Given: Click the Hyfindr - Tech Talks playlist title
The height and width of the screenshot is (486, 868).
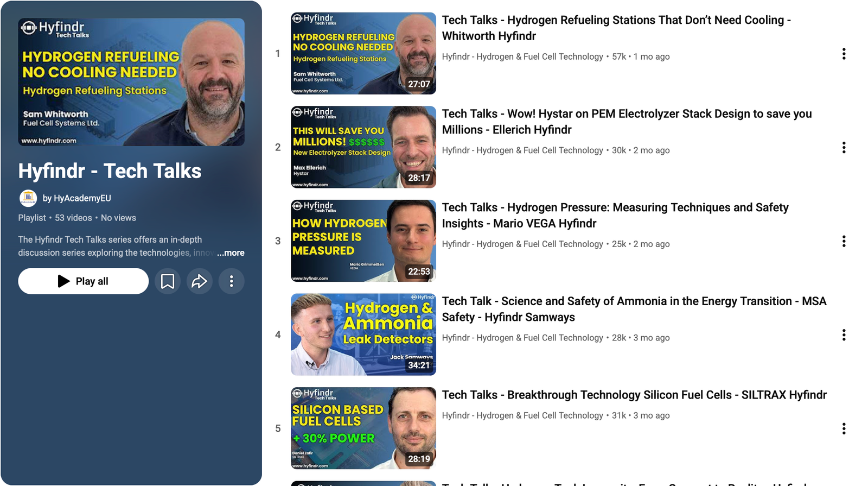Looking at the screenshot, I should pyautogui.click(x=110, y=171).
